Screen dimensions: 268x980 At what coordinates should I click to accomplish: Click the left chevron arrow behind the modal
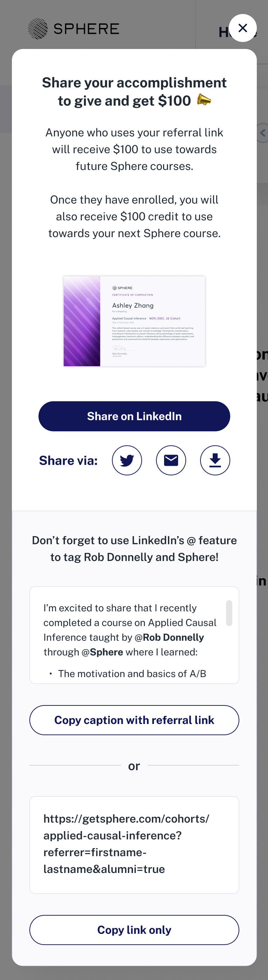[263, 133]
